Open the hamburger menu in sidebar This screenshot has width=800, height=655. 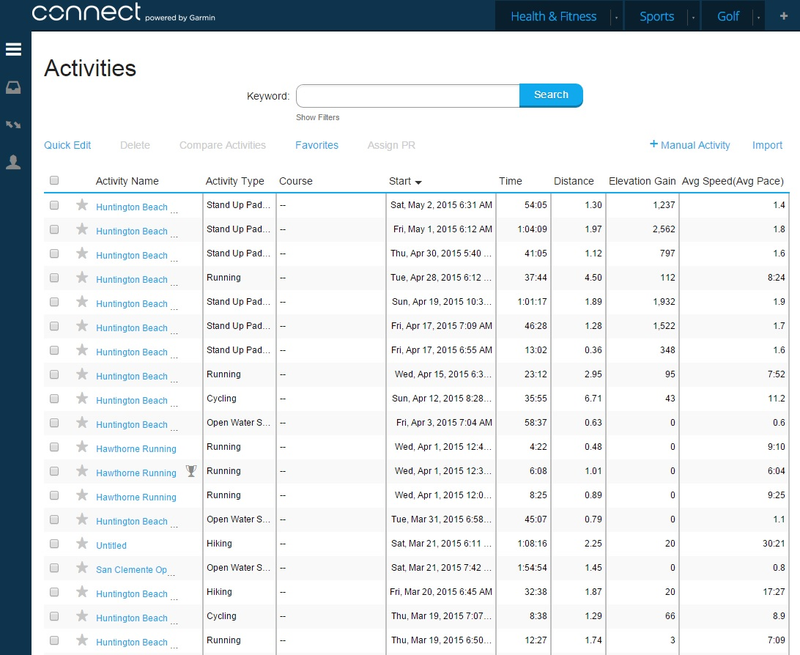[13, 49]
